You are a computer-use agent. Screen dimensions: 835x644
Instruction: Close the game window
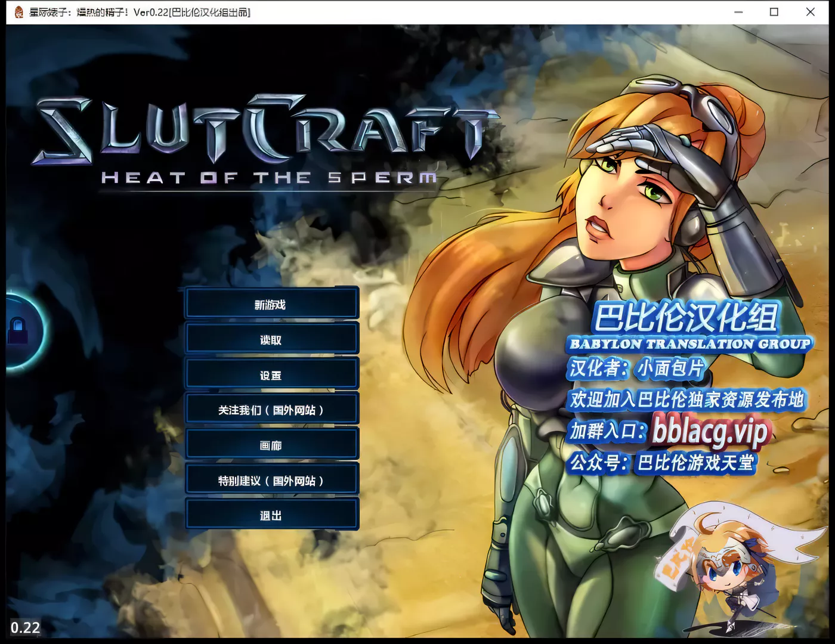[x=810, y=12]
